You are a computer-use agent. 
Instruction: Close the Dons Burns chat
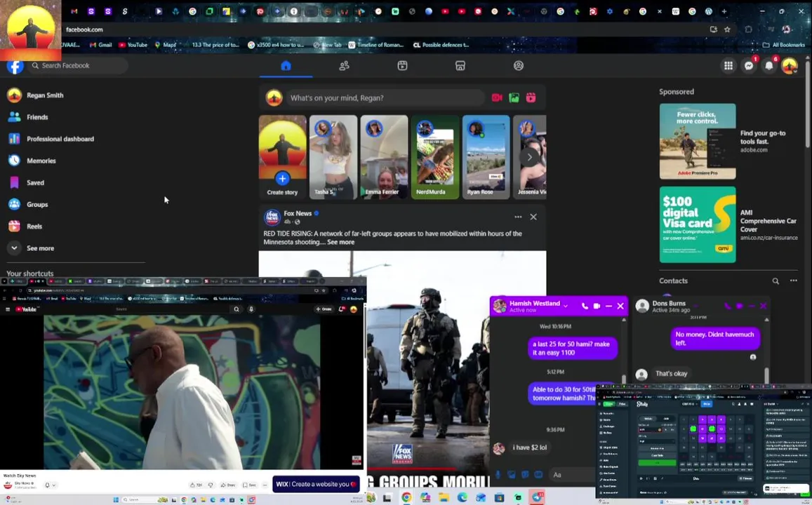pyautogui.click(x=763, y=306)
